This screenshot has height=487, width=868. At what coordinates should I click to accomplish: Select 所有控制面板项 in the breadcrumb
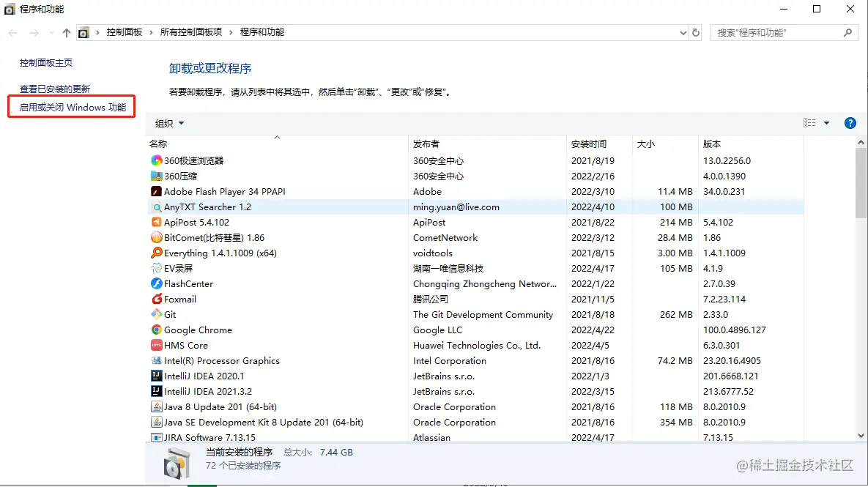click(191, 33)
